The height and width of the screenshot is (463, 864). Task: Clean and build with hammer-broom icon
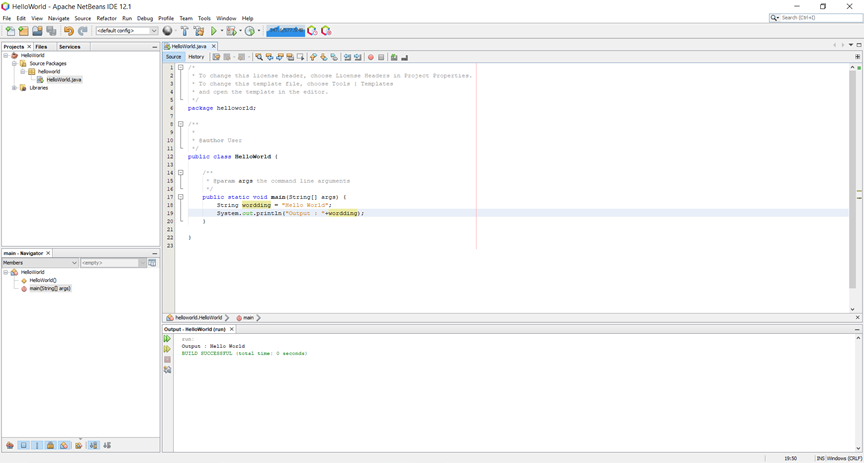click(198, 31)
